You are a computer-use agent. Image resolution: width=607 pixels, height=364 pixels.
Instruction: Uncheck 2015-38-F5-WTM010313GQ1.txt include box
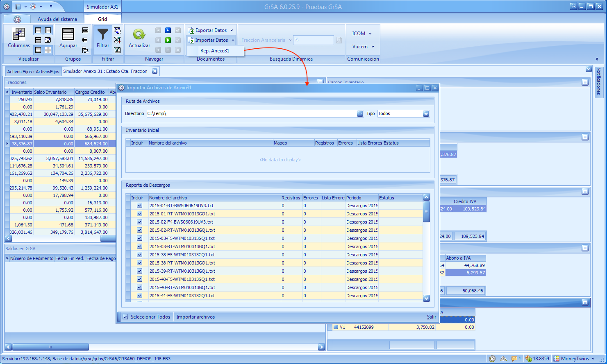140,255
